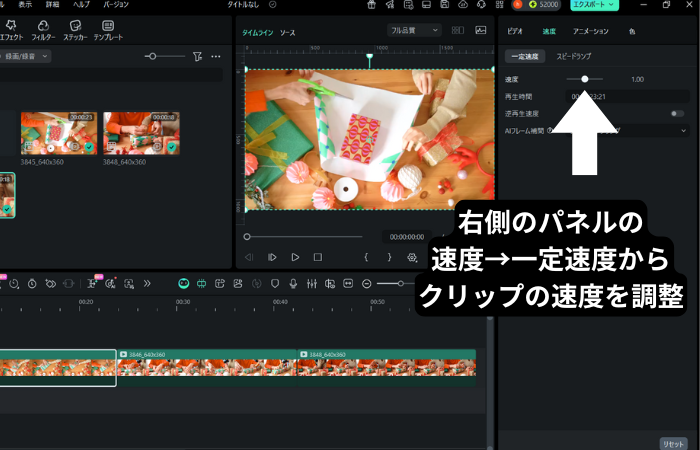Click the previous frame button

(x=249, y=257)
